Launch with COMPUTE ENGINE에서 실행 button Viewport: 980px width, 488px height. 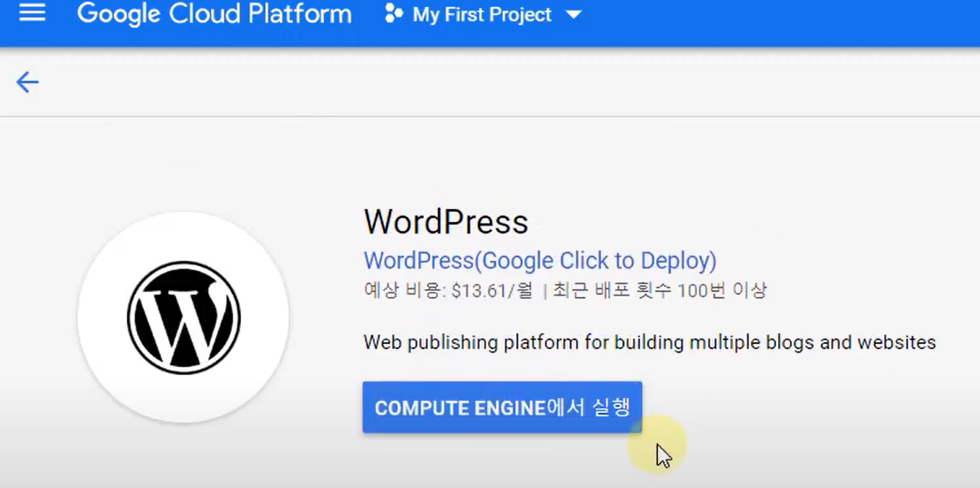coord(503,408)
